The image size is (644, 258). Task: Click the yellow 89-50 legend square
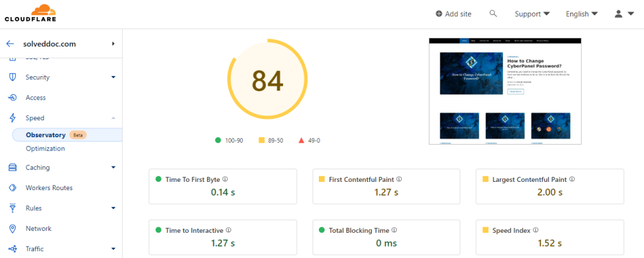262,140
